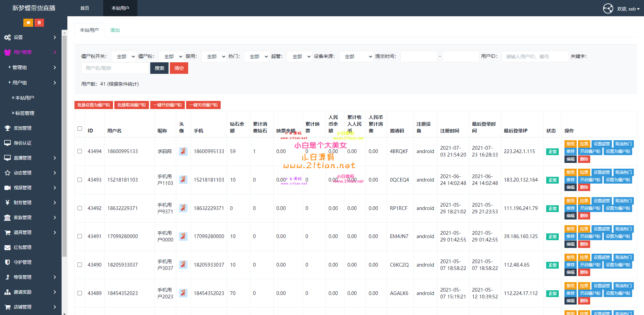
Task: Tick the select-all checkbox in table header
Action: pos(80,129)
